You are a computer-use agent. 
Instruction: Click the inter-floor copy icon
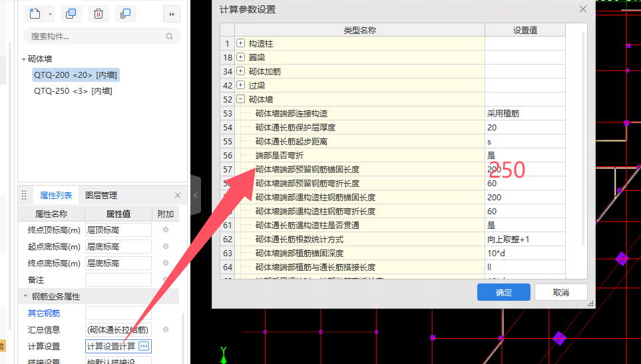click(126, 14)
